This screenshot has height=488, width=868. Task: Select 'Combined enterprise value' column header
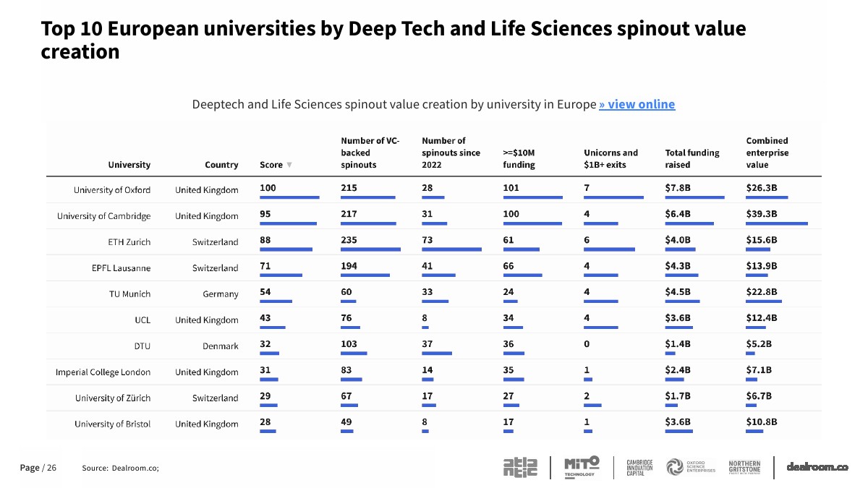tap(767, 153)
